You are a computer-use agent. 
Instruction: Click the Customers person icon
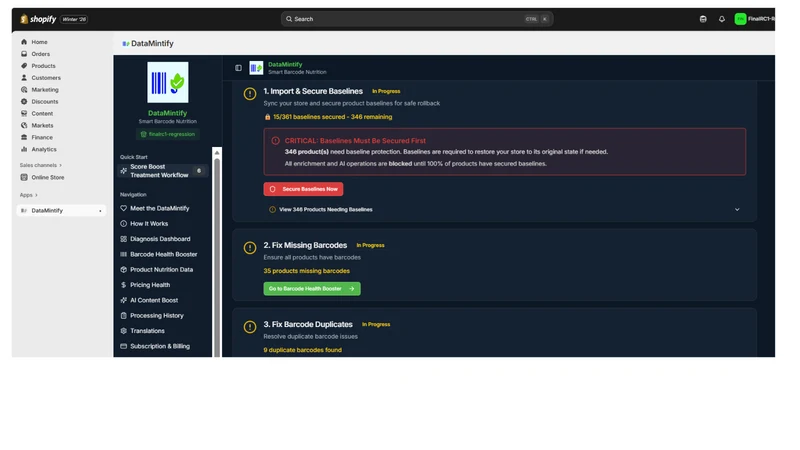(24, 78)
